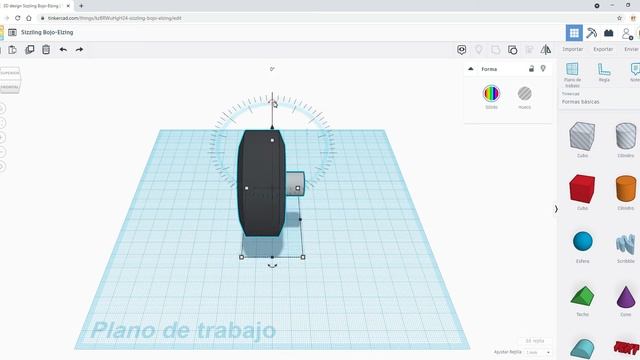The height and width of the screenshot is (360, 640).
Task: Click the Duplicate and repeat icon
Action: (x=30, y=50)
